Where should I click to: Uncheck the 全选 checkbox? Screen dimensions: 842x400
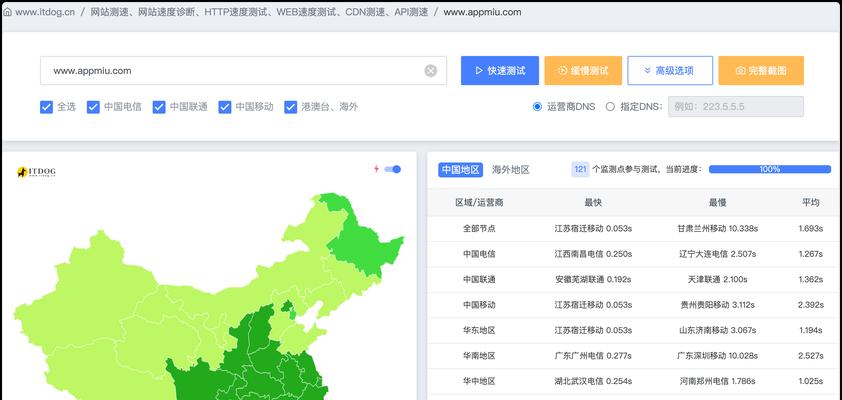(46, 107)
